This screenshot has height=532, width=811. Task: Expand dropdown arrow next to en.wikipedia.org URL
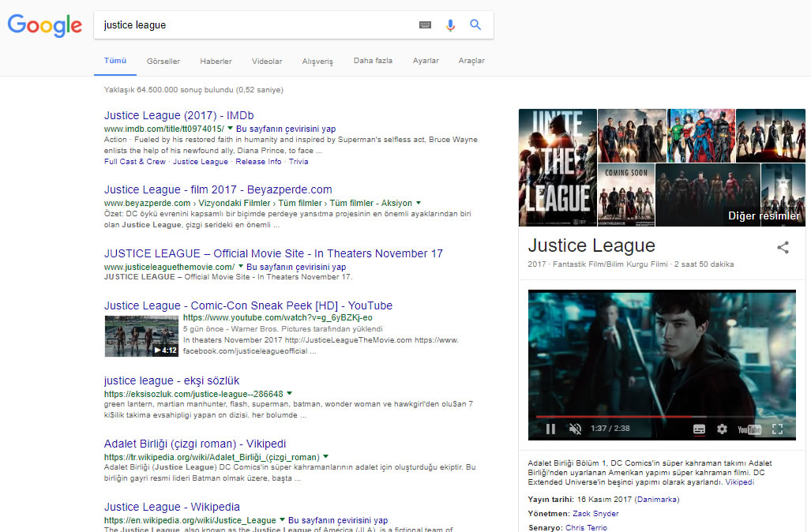click(x=282, y=519)
